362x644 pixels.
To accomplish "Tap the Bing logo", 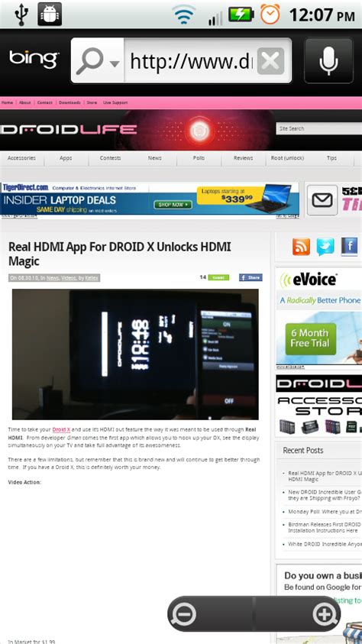I will coord(34,59).
